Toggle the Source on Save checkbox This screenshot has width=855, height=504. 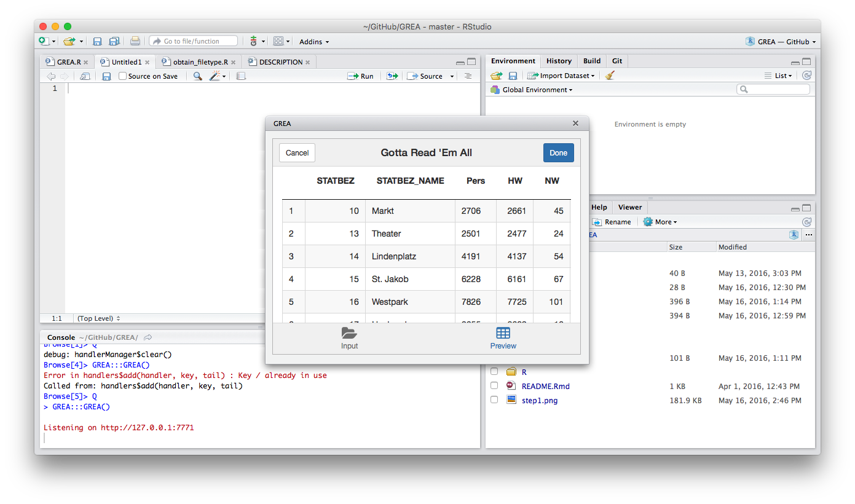tap(122, 76)
